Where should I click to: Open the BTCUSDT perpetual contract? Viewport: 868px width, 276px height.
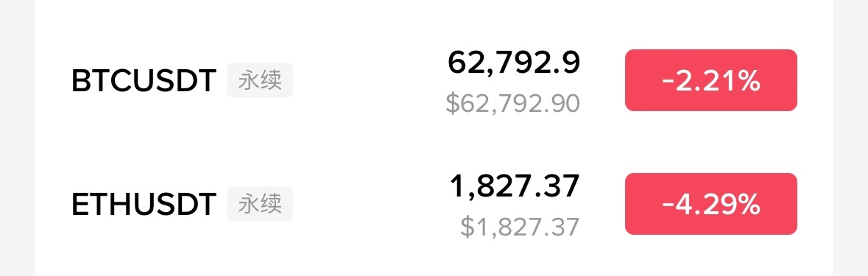tap(434, 81)
